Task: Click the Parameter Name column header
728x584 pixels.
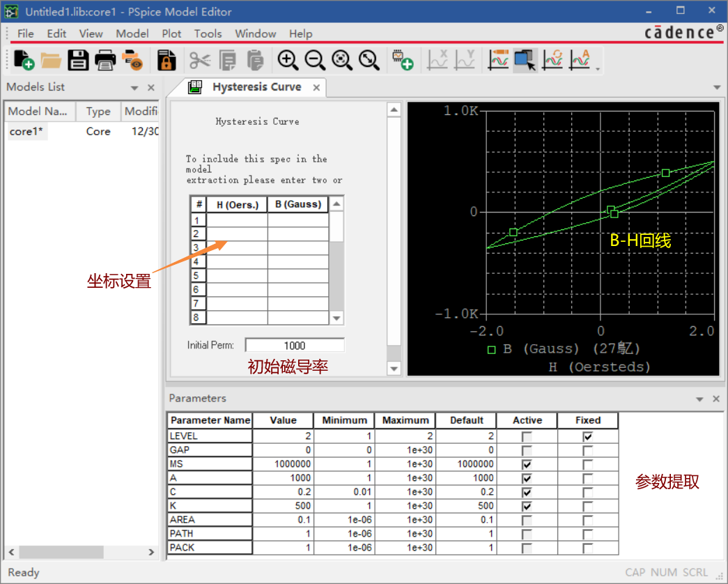Action: point(210,420)
